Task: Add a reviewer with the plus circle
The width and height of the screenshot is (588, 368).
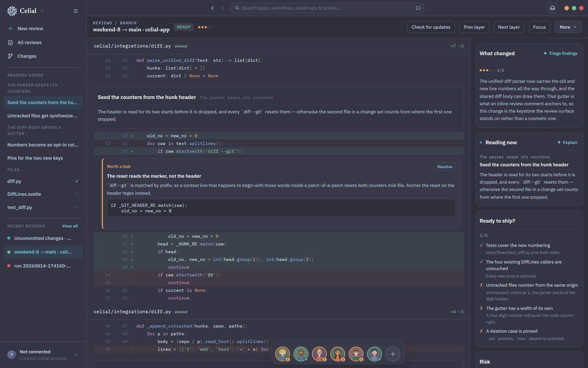Action: 393,354
